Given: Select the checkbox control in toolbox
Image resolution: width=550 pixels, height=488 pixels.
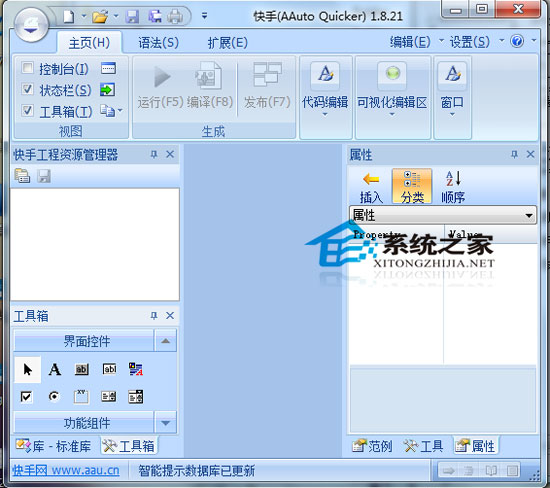Looking at the screenshot, I should [x=27, y=397].
